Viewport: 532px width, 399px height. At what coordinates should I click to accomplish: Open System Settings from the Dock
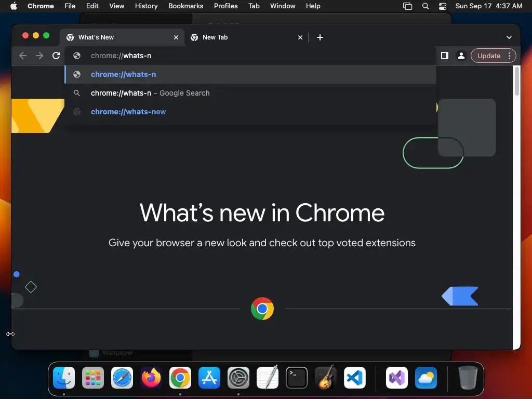[x=238, y=377]
